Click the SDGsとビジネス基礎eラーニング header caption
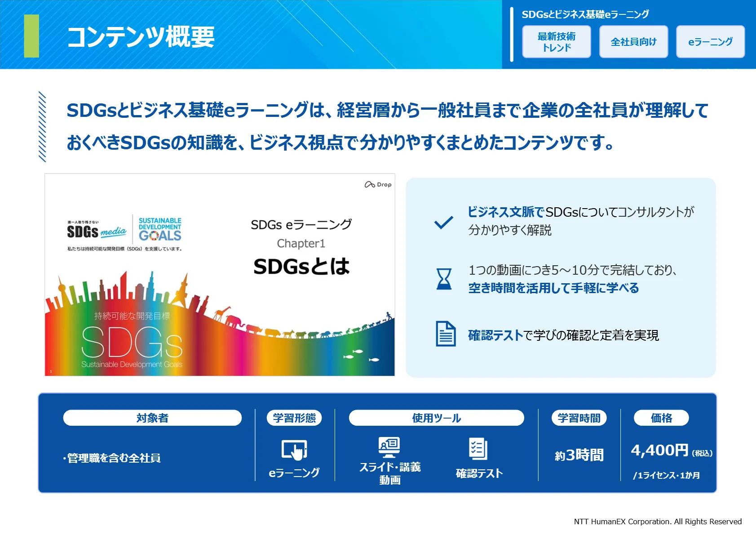 point(585,14)
